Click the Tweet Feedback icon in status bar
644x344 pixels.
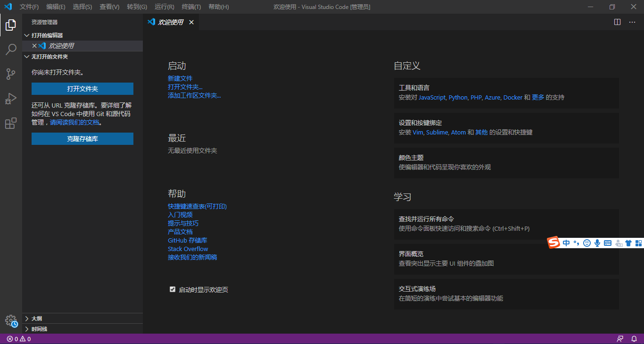(620, 339)
